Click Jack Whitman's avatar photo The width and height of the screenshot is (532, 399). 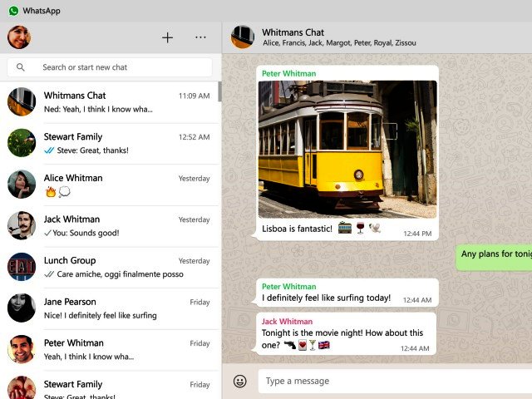[22, 225]
